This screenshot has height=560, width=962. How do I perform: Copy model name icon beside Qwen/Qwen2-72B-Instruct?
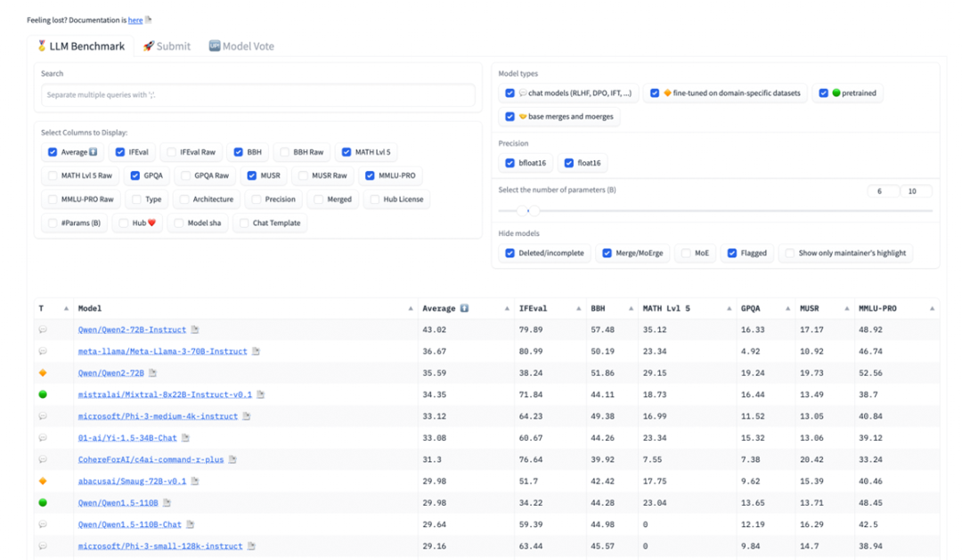coord(194,329)
